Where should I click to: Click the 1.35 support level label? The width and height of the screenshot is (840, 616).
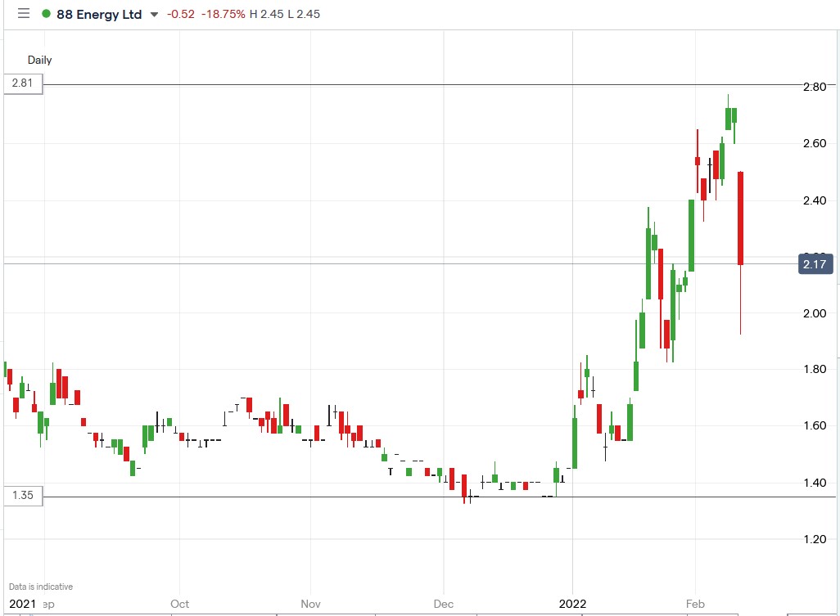[x=22, y=496]
